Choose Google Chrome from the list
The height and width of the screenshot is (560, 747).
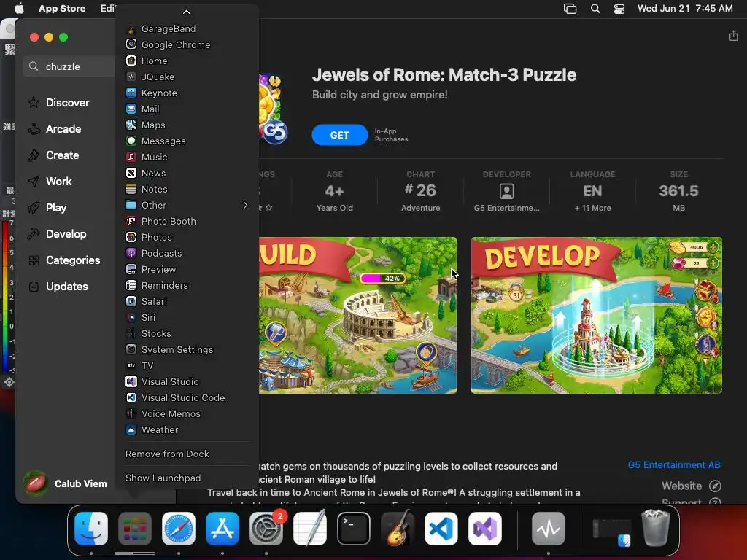tap(187, 44)
